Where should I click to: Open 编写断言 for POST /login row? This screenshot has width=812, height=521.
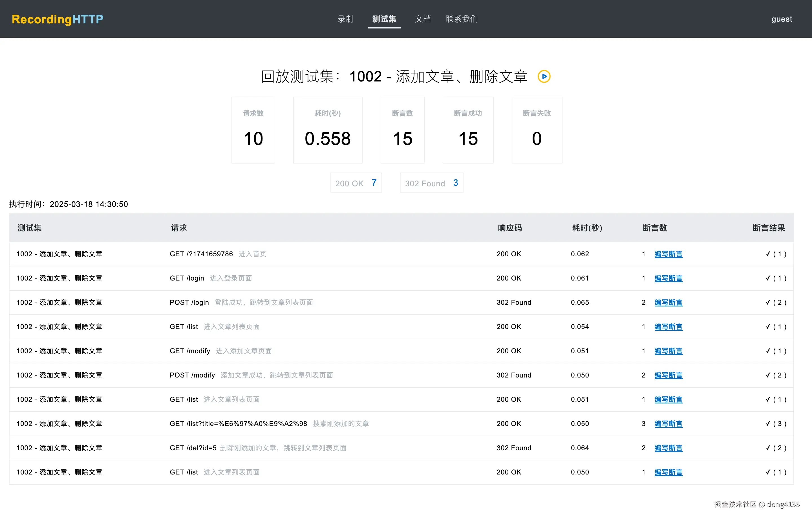click(668, 303)
